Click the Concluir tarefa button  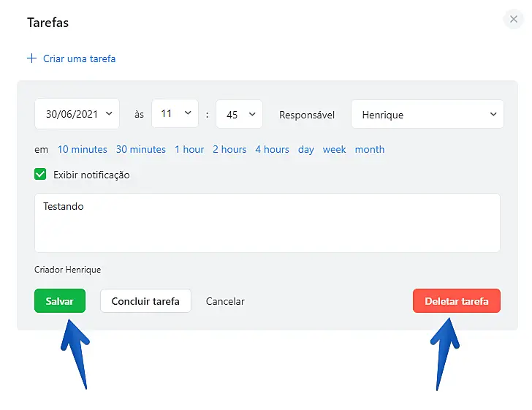[145, 301]
